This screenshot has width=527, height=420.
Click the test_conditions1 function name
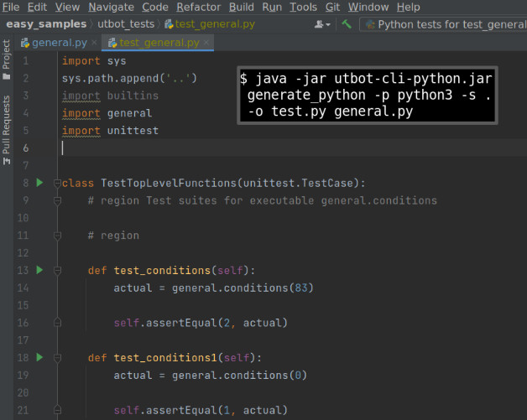pyautogui.click(x=165, y=358)
